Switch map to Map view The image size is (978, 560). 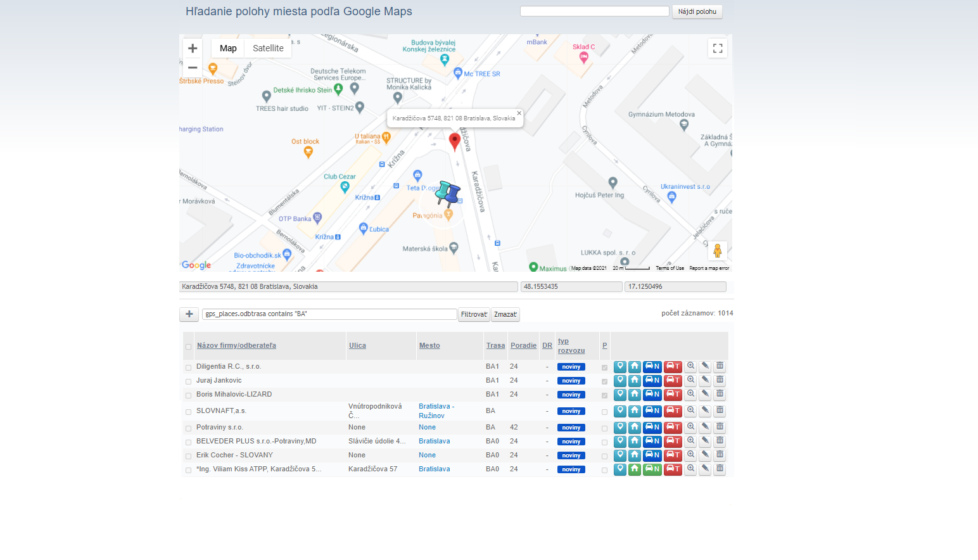(228, 48)
